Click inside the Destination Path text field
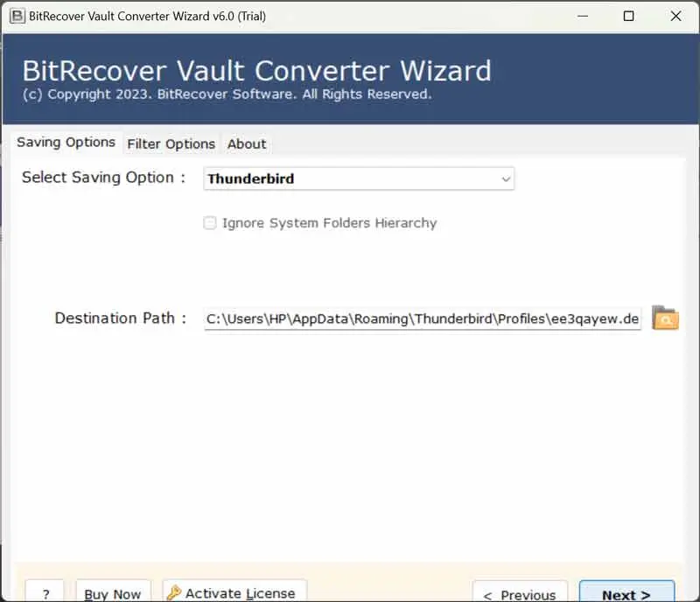 click(x=423, y=319)
